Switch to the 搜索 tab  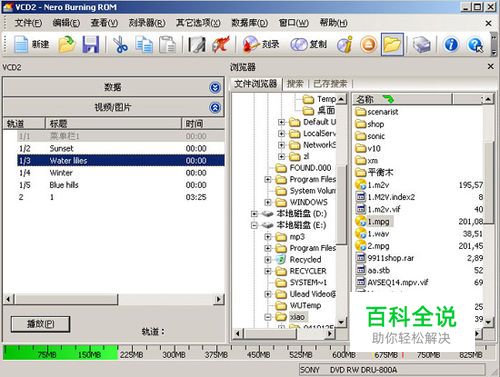(295, 84)
